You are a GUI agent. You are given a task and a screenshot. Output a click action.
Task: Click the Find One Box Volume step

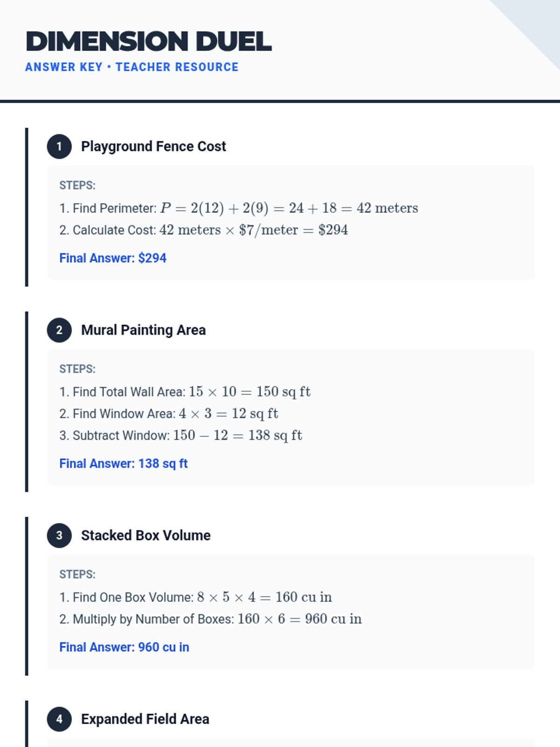pyautogui.click(x=196, y=597)
